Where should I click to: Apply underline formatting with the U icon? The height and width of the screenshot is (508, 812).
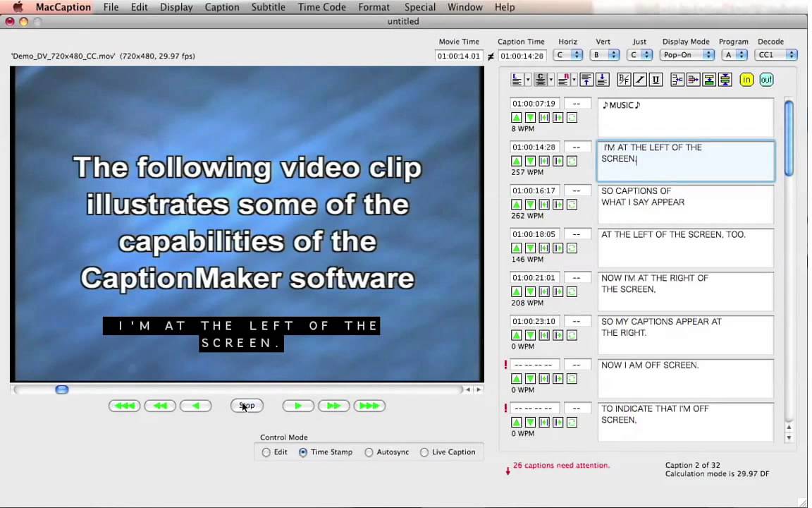pos(656,79)
